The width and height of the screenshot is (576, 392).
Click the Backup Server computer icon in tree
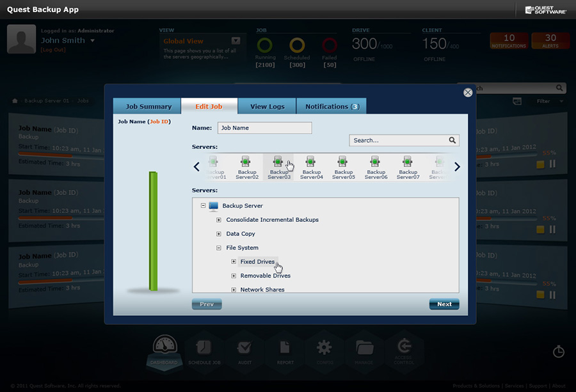coord(213,206)
